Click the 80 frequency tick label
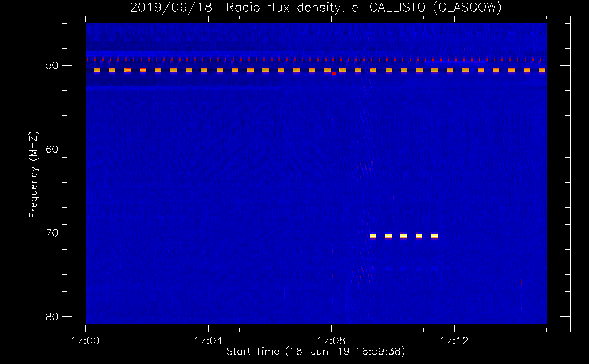 52,317
